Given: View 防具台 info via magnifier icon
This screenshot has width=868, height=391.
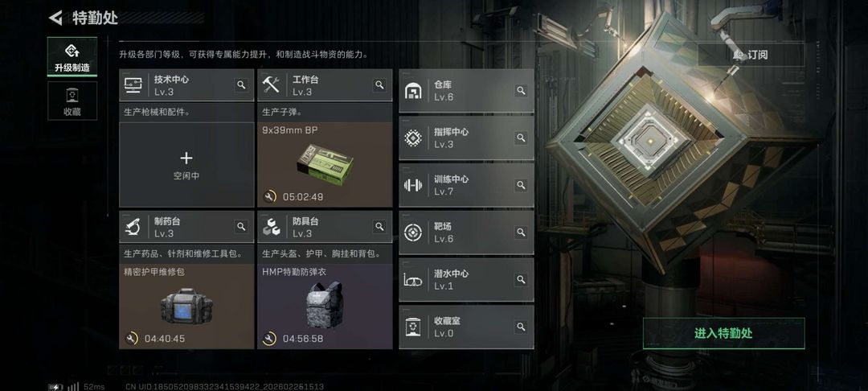Looking at the screenshot, I should pos(379,227).
